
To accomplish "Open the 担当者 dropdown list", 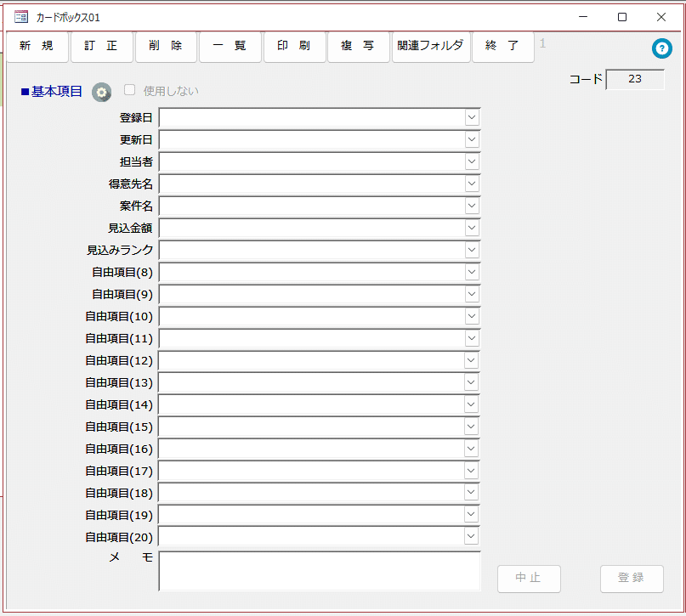I will pyautogui.click(x=472, y=161).
